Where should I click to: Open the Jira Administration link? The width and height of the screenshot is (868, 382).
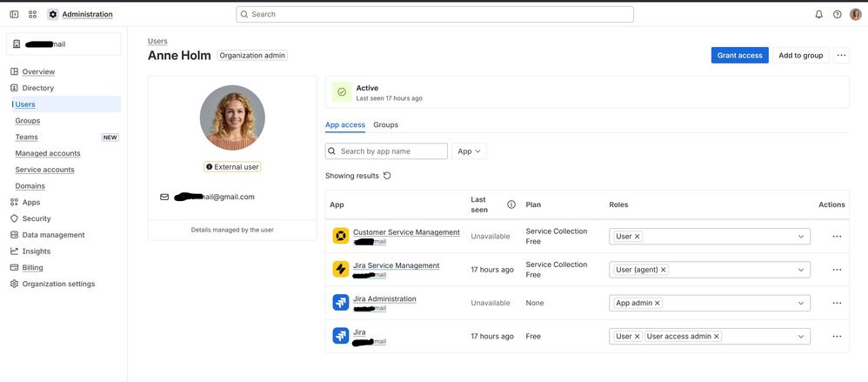point(384,299)
